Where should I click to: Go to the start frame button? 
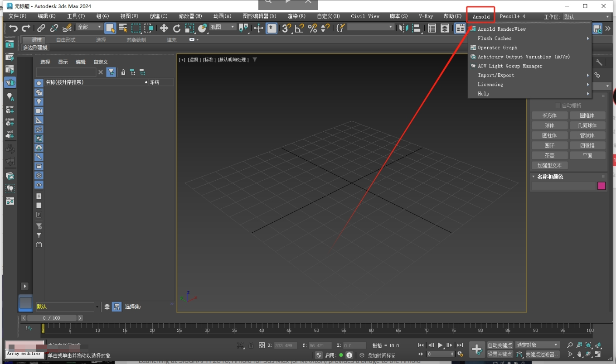click(x=421, y=345)
